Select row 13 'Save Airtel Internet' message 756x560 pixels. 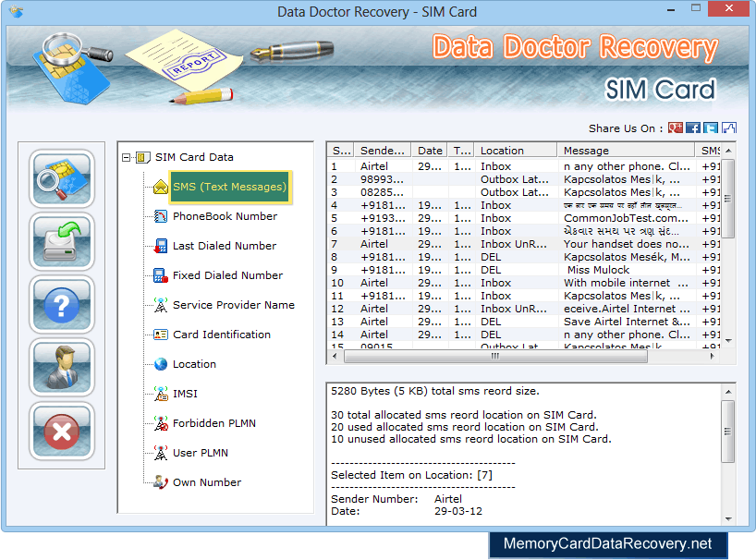point(524,322)
